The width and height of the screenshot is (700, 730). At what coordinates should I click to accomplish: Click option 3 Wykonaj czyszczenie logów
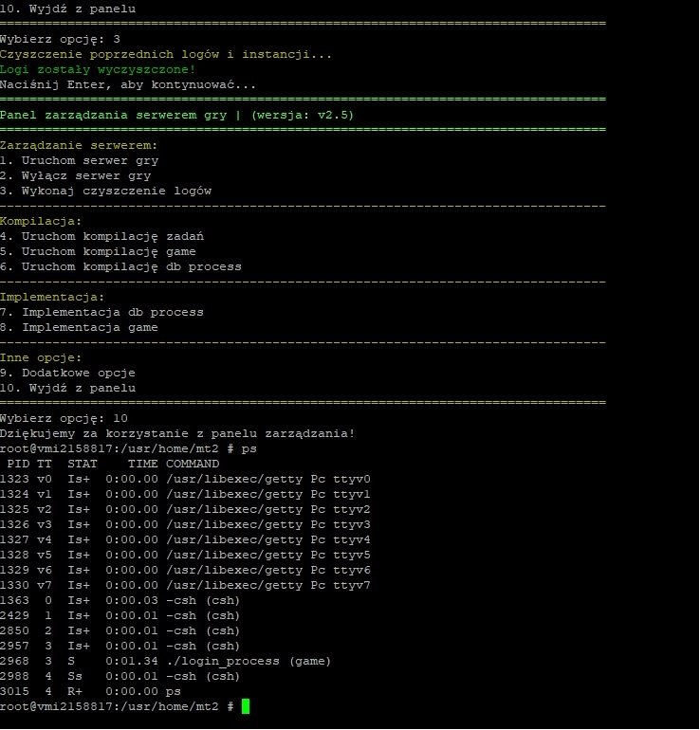pyautogui.click(x=105, y=191)
